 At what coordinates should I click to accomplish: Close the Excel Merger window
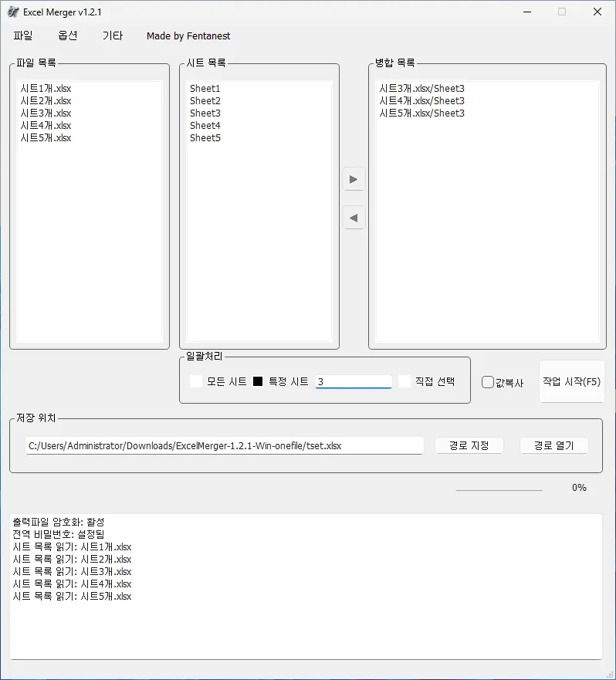[x=597, y=12]
